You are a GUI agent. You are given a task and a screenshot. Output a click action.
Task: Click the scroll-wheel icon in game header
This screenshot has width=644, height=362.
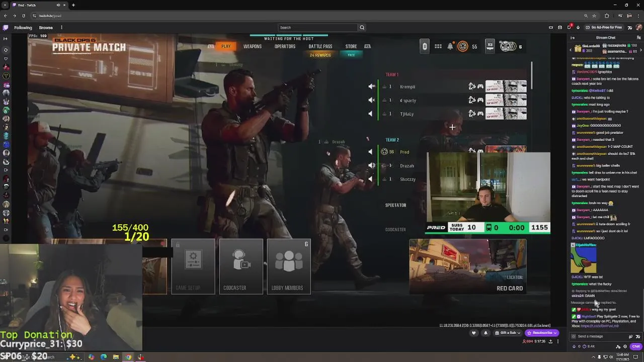click(x=425, y=46)
